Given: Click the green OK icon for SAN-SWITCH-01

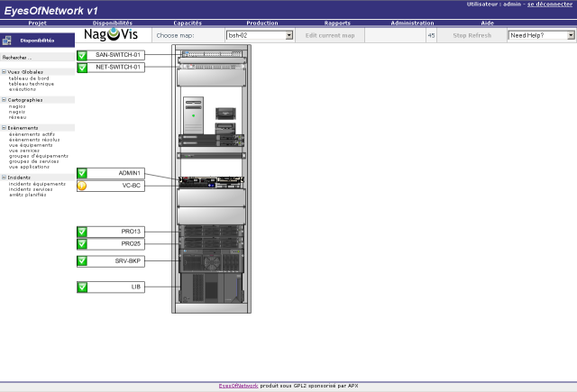Looking at the screenshot, I should click(x=82, y=55).
